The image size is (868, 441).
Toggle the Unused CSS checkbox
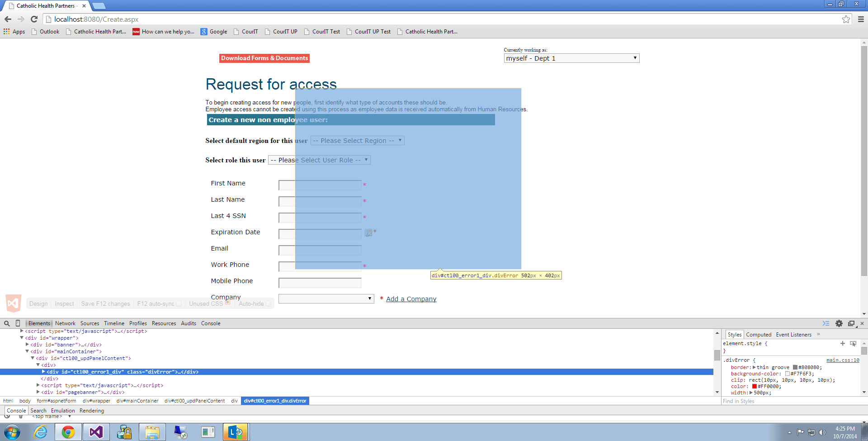click(227, 303)
